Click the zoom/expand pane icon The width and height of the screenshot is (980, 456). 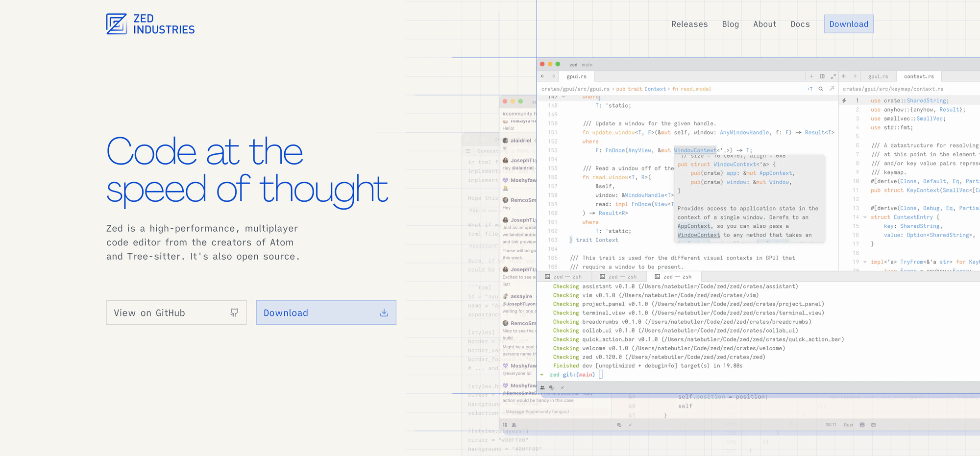(x=833, y=76)
